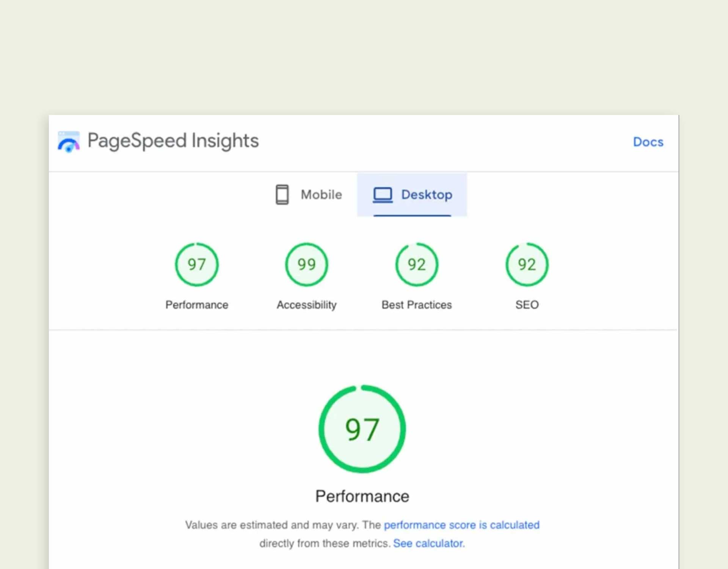
Task: Click the PageSpeed Insights logo icon
Action: (69, 141)
